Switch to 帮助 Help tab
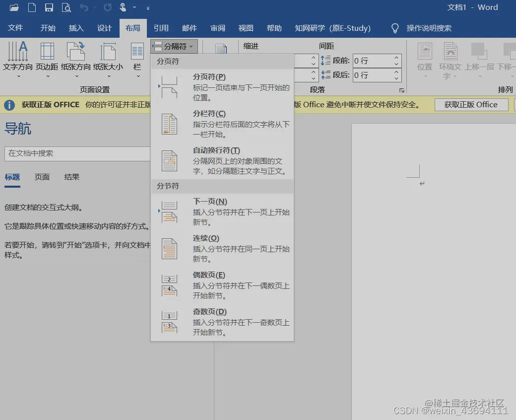The image size is (516, 420). 274,28
